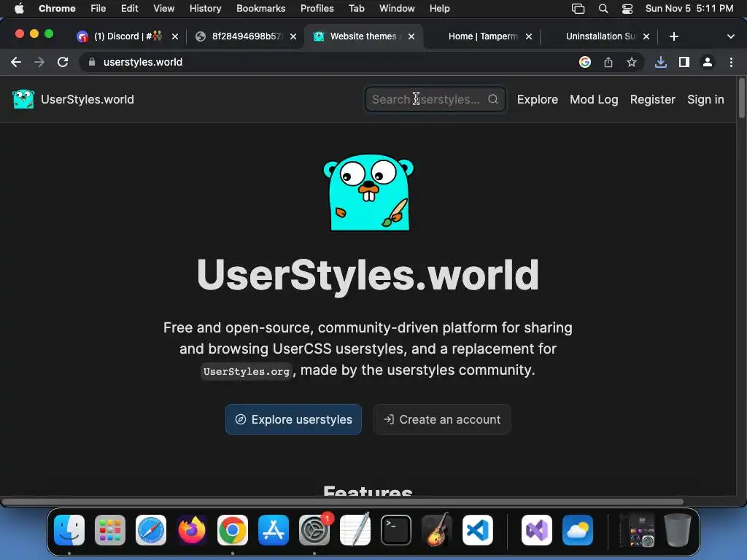Image resolution: width=747 pixels, height=560 pixels.
Task: Open the Profiles menu
Action: click(317, 9)
